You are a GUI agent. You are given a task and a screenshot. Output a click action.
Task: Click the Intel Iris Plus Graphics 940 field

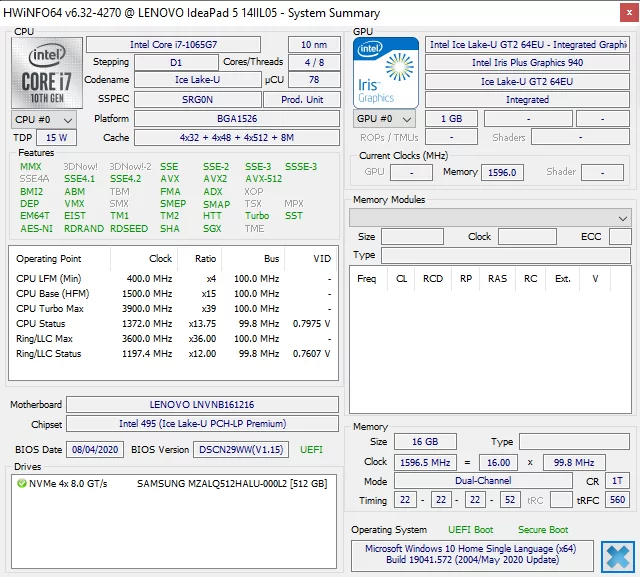(x=527, y=62)
